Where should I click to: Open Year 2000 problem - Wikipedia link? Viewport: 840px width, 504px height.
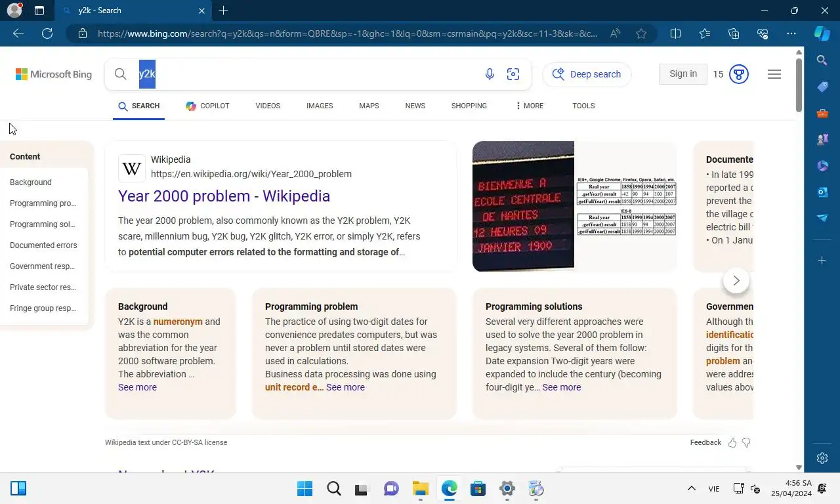tap(224, 196)
